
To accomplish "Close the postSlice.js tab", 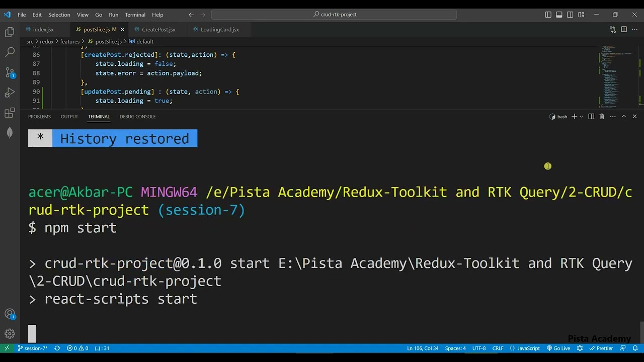I will click(x=122, y=30).
